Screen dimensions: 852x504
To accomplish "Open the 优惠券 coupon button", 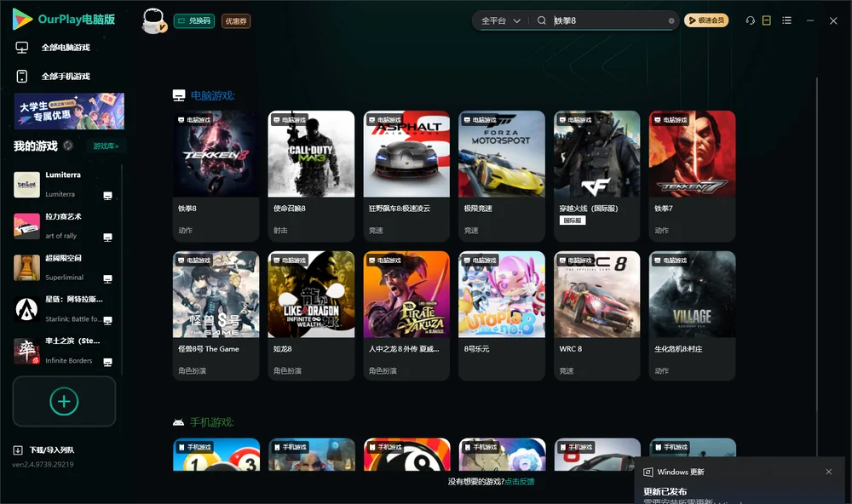I will pos(236,21).
